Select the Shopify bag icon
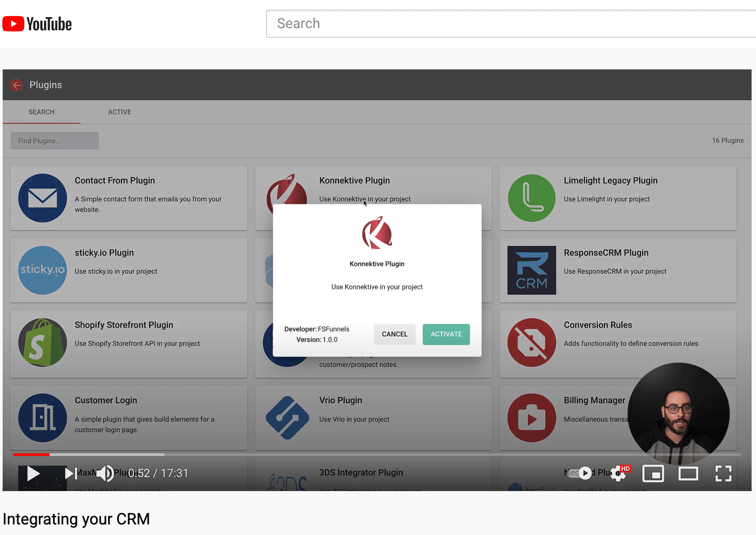756x535 pixels. pos(43,343)
